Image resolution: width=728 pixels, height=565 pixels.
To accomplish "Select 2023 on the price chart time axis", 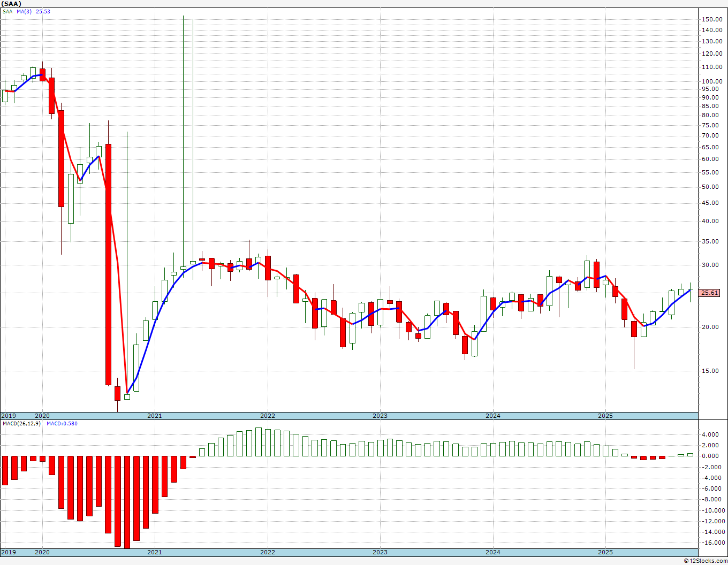I will pyautogui.click(x=380, y=416).
